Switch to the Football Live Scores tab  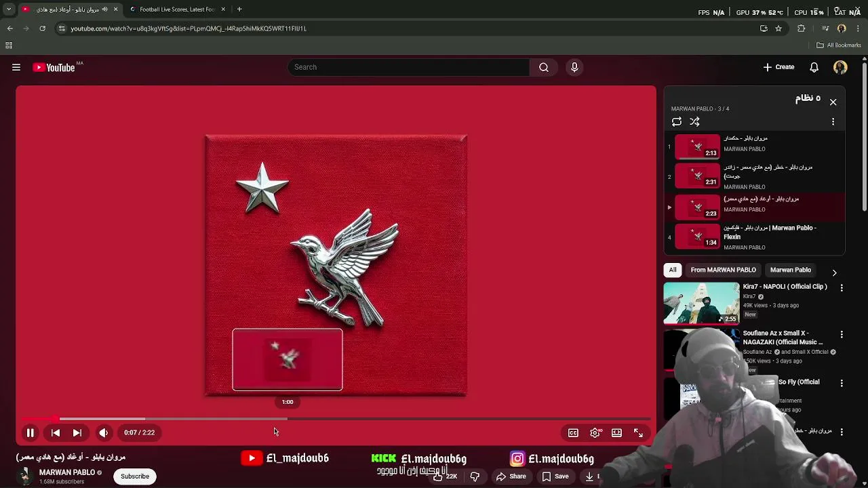[x=177, y=9]
